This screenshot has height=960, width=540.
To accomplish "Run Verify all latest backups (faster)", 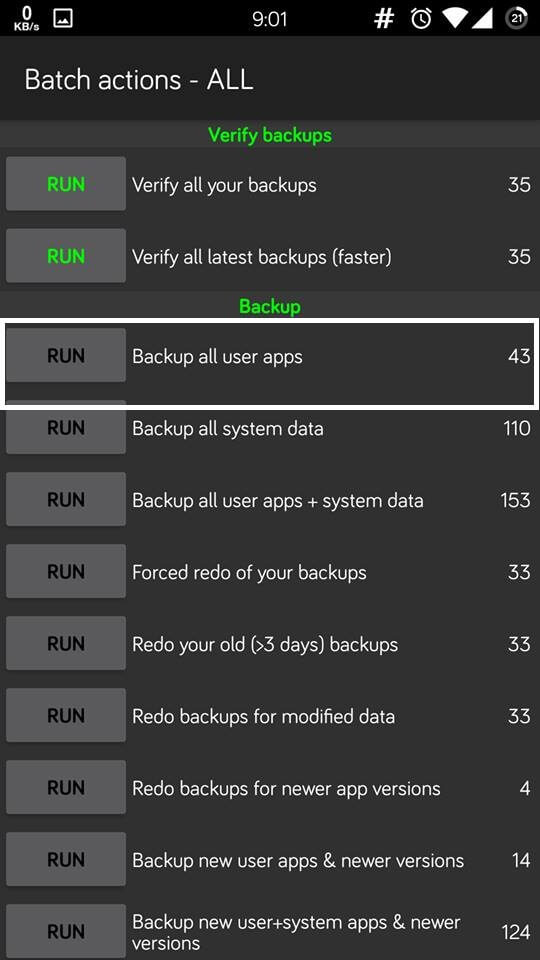I will [66, 255].
